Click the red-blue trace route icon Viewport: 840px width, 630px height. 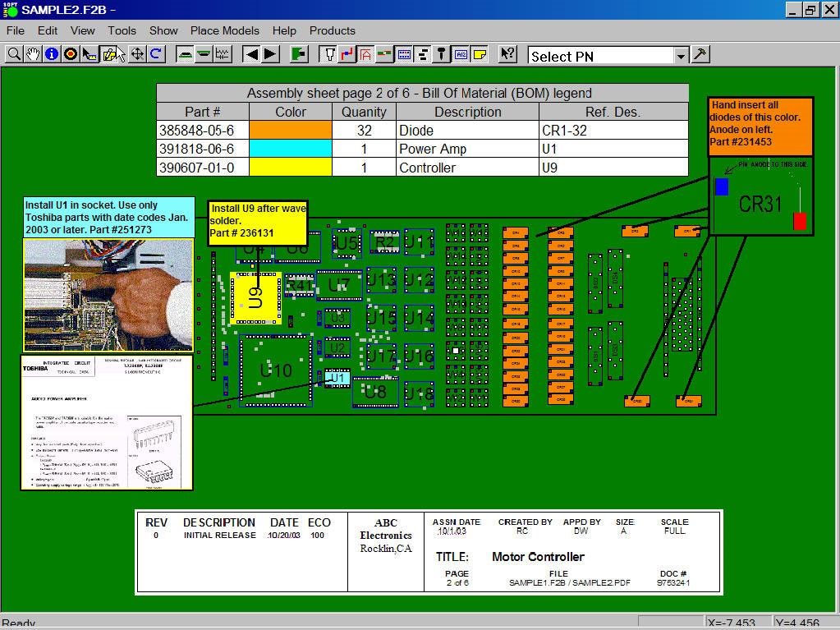point(347,55)
